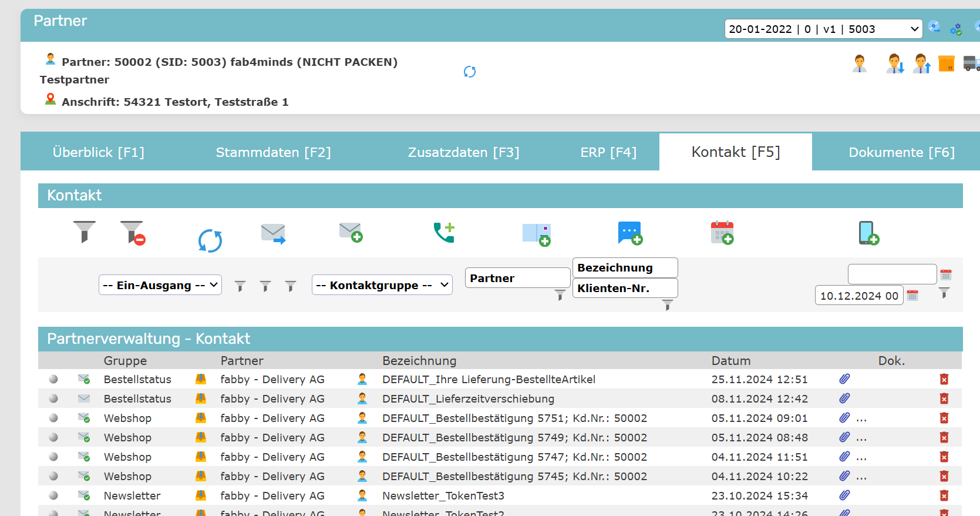Image resolution: width=980 pixels, height=516 pixels.
Task: Add a new mobile phone contact
Action: (868, 233)
